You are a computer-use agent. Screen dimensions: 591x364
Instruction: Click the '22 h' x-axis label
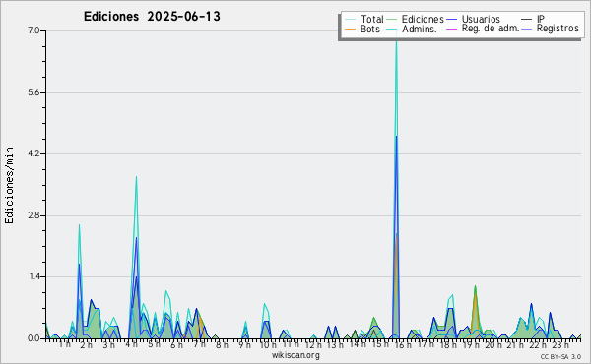538,344
